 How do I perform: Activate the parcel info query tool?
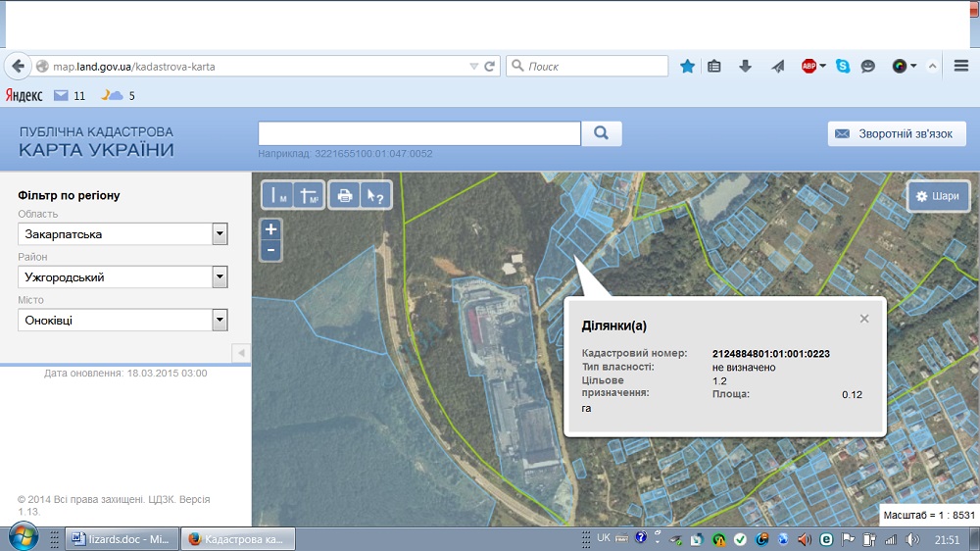click(375, 195)
